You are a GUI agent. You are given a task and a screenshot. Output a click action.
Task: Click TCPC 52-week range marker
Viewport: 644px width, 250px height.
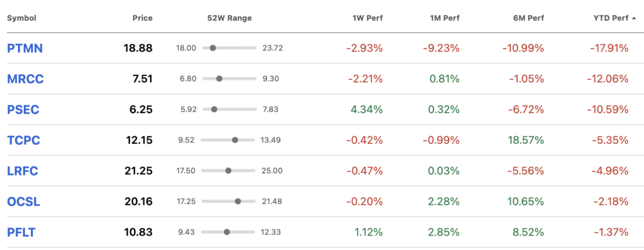coord(235,140)
